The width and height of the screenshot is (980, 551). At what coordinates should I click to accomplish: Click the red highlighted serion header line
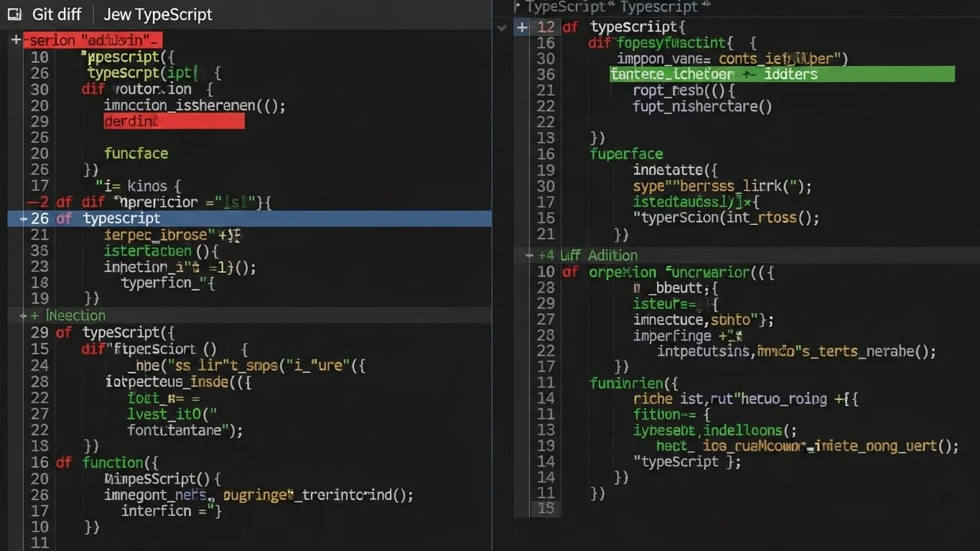pyautogui.click(x=93, y=40)
